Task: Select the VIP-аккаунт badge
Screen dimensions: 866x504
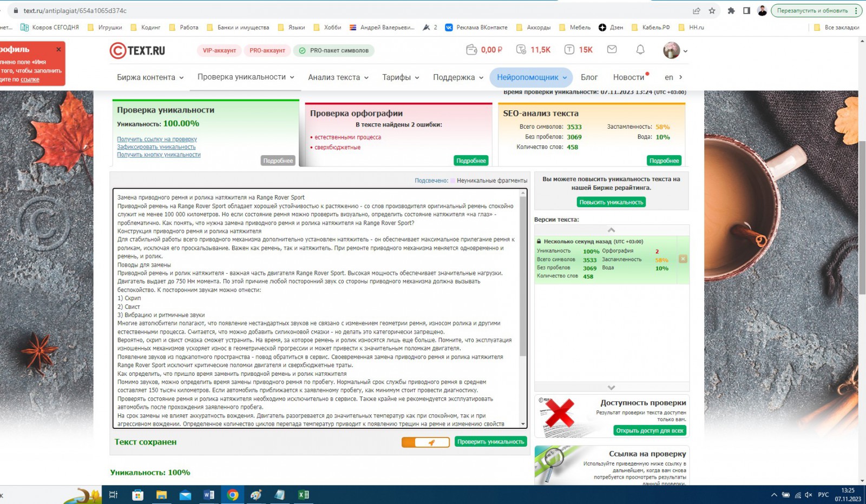Action: 219,50
